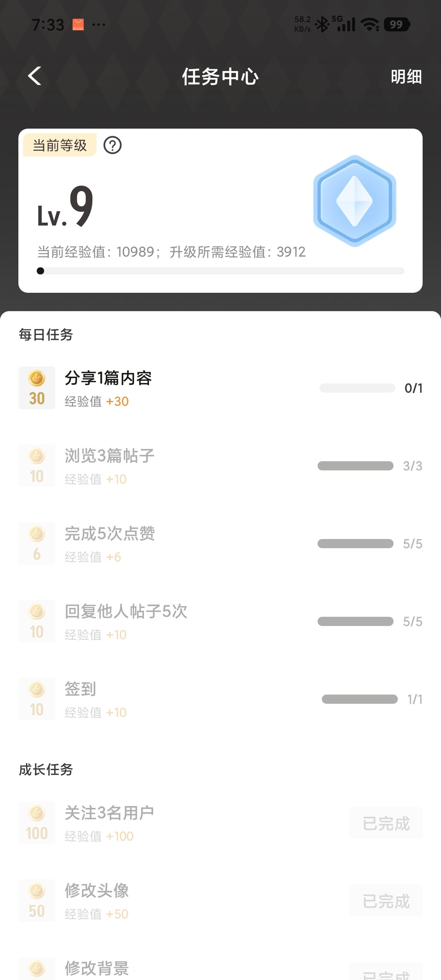Tap the experience level progress bar

click(x=221, y=271)
